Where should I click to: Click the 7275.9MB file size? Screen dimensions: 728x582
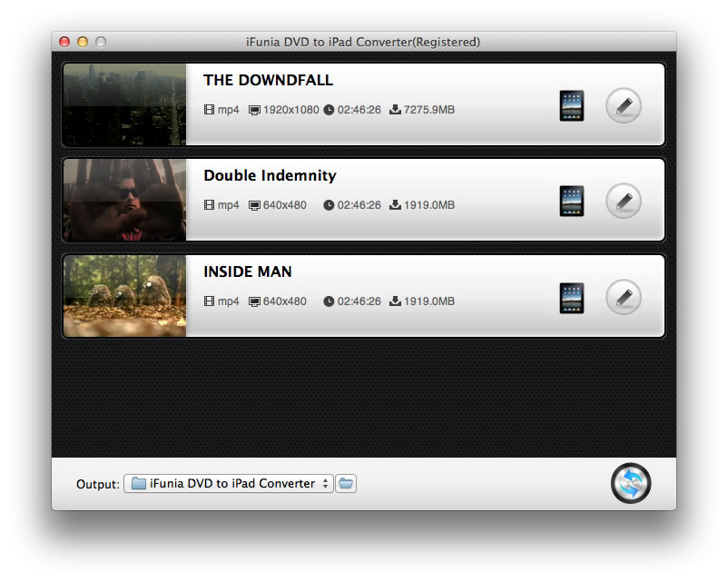[429, 110]
